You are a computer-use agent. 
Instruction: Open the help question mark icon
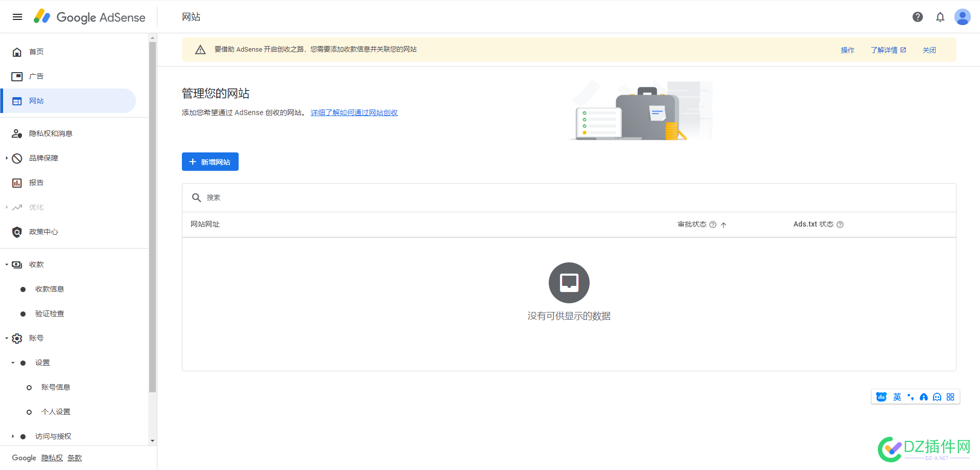(x=918, y=17)
